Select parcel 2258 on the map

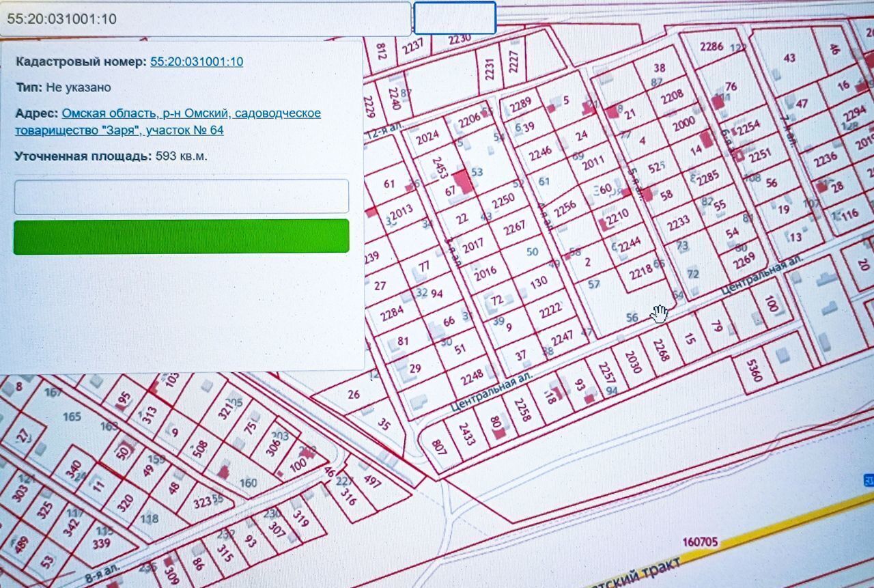(524, 409)
